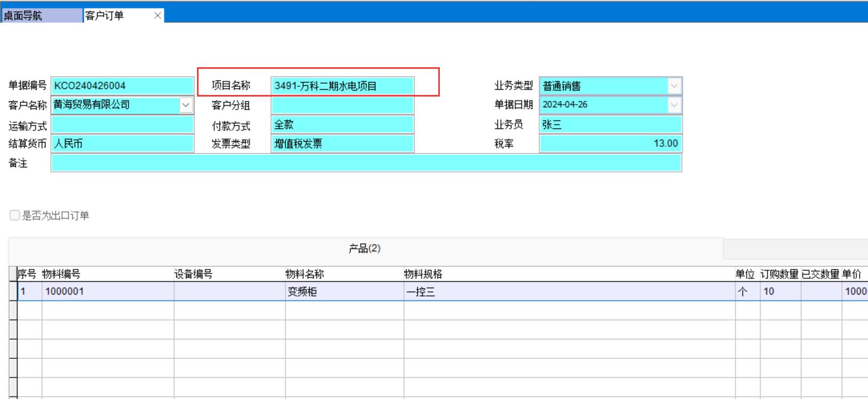The width and height of the screenshot is (868, 399).
Task: Toggle the 是否为出口订单 checkbox
Action: 15,216
